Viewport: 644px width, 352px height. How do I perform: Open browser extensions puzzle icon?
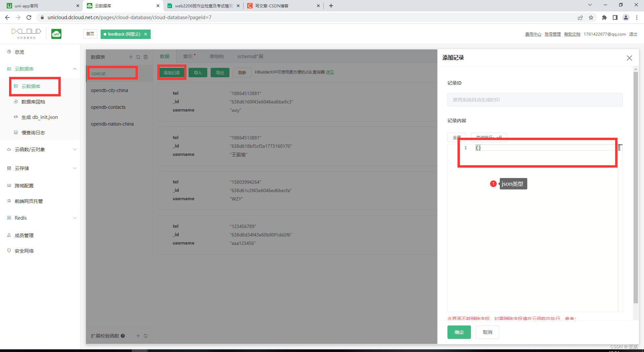pyautogui.click(x=604, y=17)
